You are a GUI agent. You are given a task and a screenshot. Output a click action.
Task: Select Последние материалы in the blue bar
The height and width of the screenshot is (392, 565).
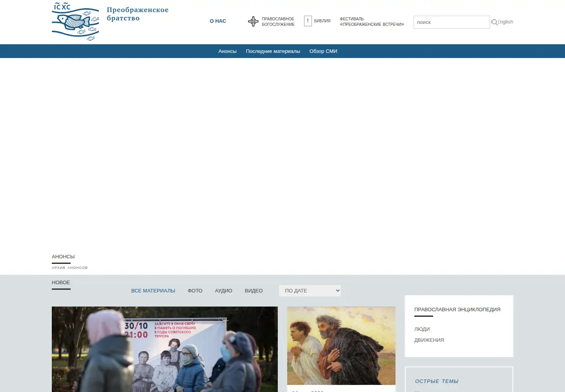tap(273, 51)
